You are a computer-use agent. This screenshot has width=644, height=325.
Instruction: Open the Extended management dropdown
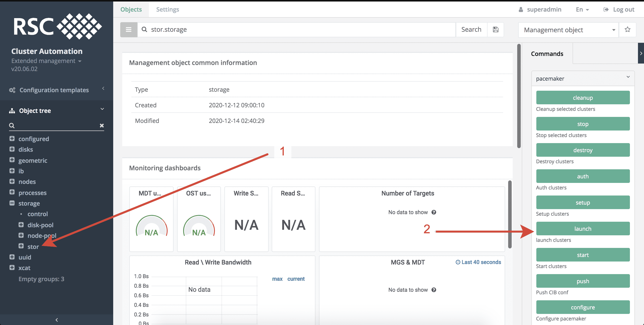pyautogui.click(x=80, y=61)
